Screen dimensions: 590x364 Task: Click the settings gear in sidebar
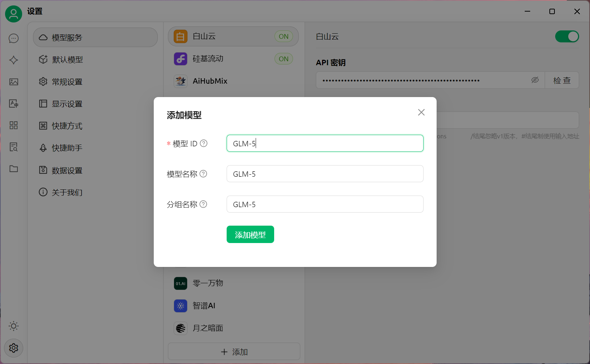[14, 348]
